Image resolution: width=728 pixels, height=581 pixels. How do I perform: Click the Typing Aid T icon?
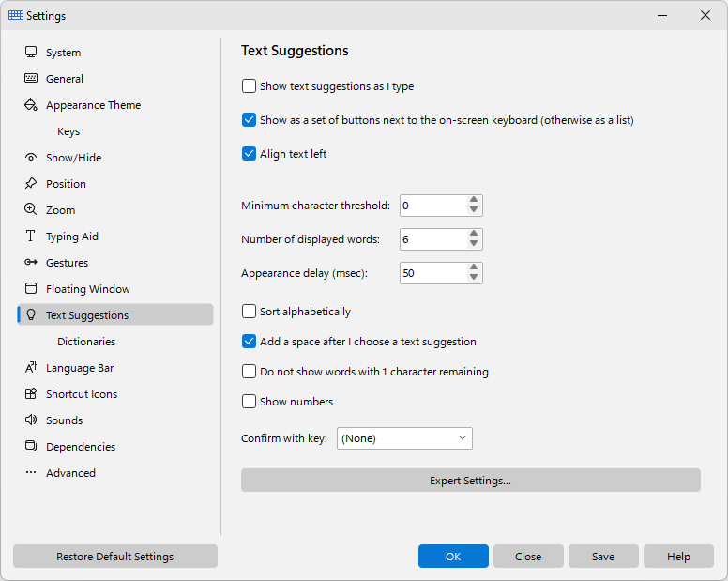click(x=31, y=236)
